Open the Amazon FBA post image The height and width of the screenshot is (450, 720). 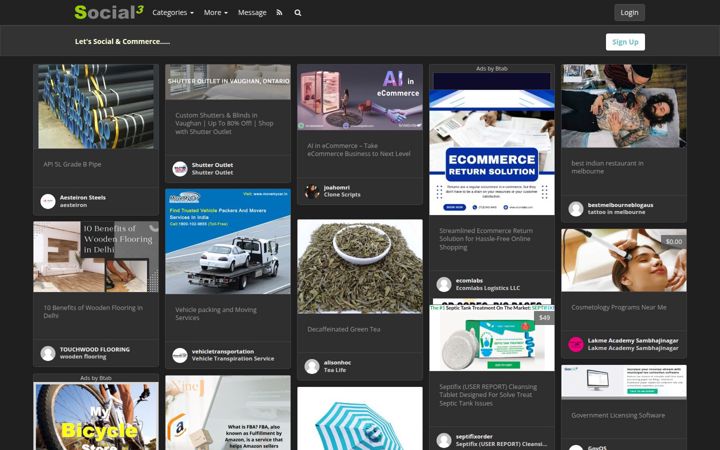pos(228,413)
